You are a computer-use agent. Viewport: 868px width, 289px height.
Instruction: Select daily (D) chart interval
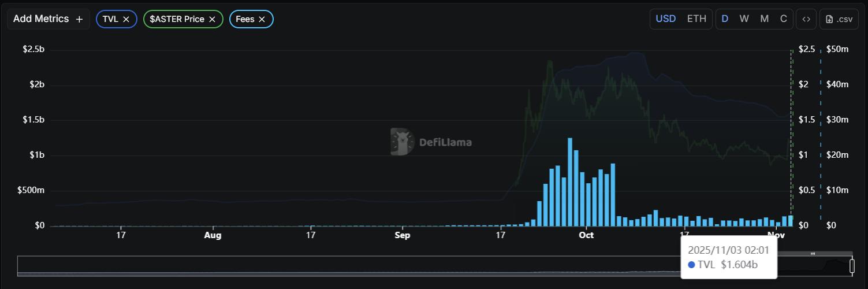[x=725, y=18]
